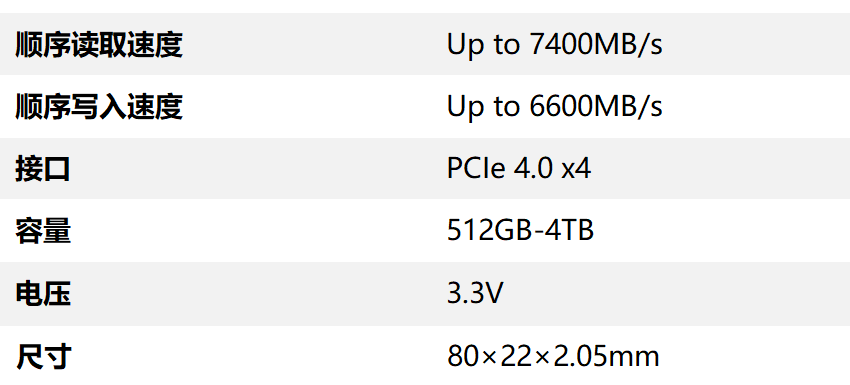This screenshot has height=385, width=850.
Task: Click the Up to 7400MB/s value
Action: click(x=555, y=44)
